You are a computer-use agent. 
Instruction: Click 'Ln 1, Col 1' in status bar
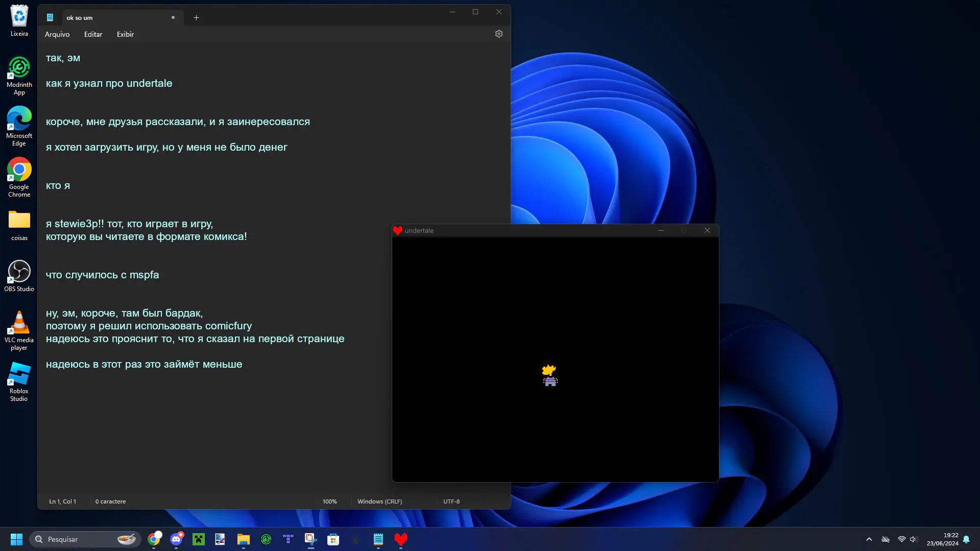pyautogui.click(x=62, y=501)
